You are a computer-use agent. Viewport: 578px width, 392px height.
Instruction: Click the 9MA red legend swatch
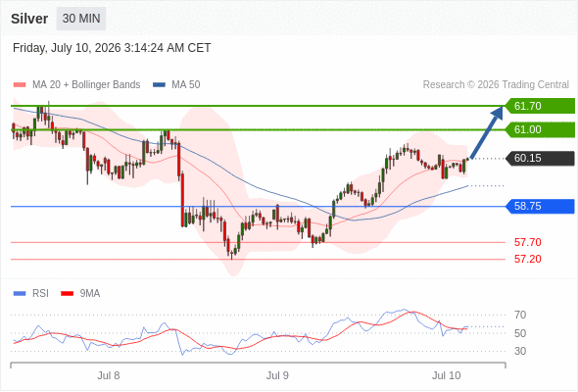point(67,294)
